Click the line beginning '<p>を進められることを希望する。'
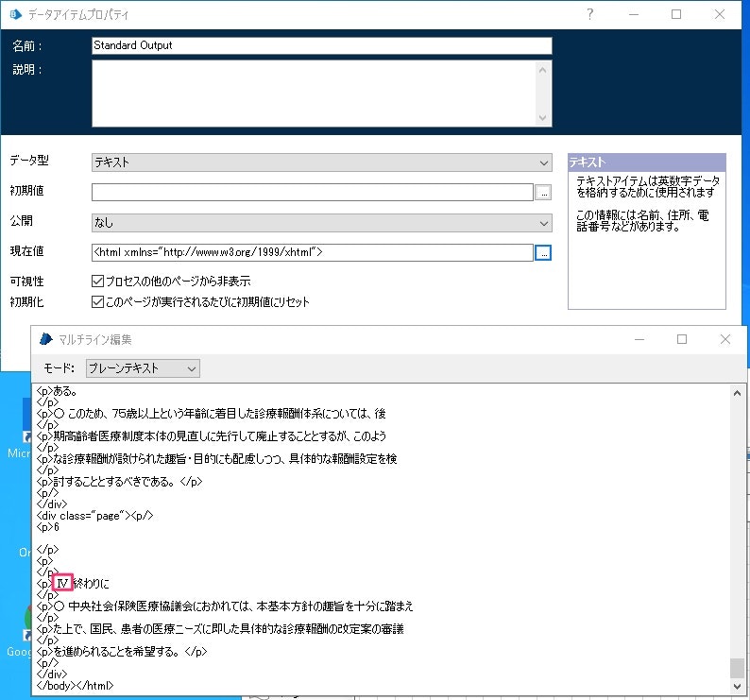Viewport: 750px width, 700px height. [122, 651]
